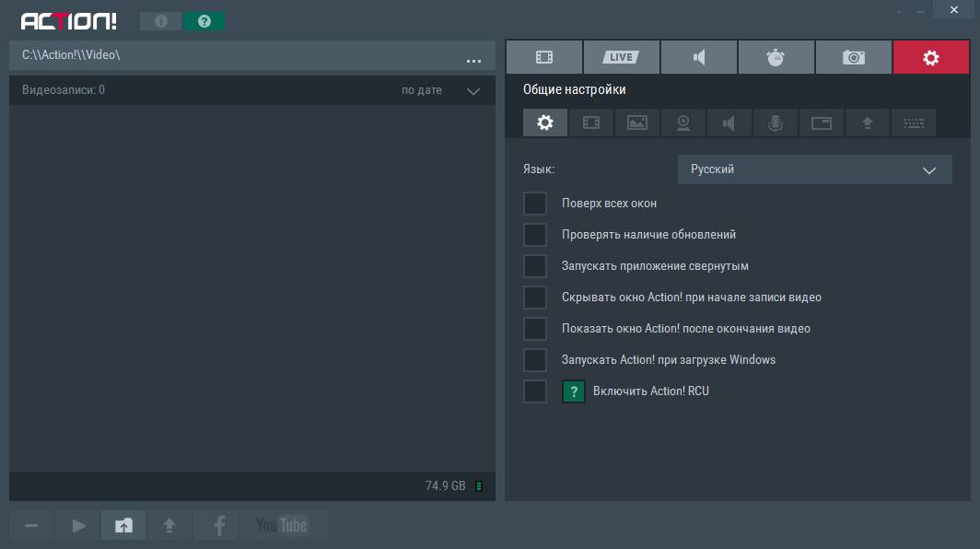Click the play recording button

[x=78, y=525]
